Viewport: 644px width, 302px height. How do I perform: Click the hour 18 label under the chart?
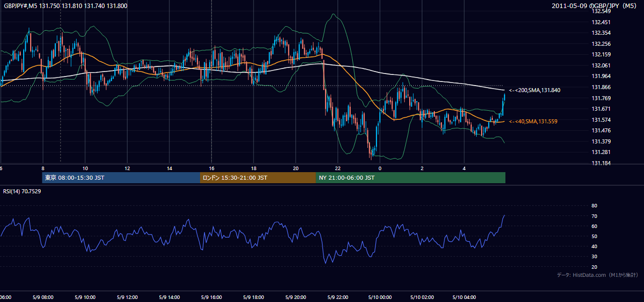click(x=253, y=168)
